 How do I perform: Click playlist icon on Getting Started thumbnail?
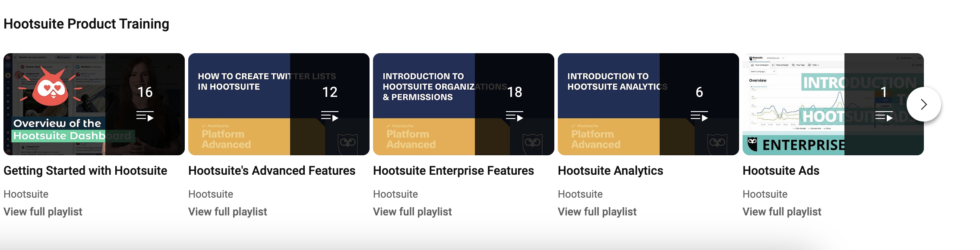145,116
